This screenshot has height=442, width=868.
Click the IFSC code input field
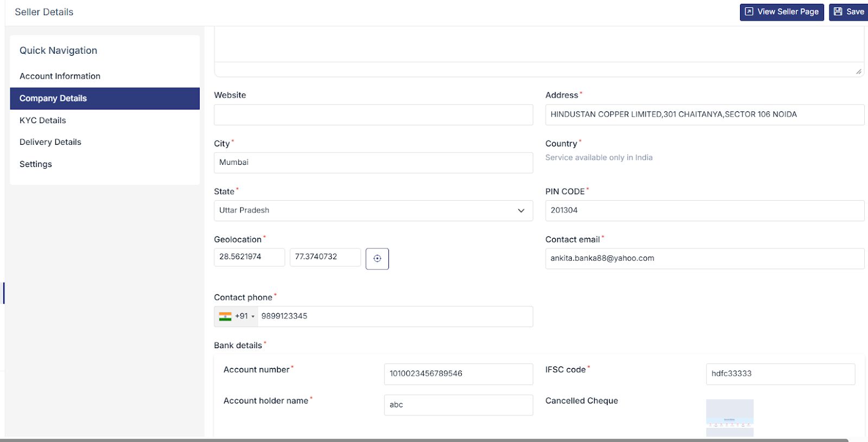[x=780, y=374]
